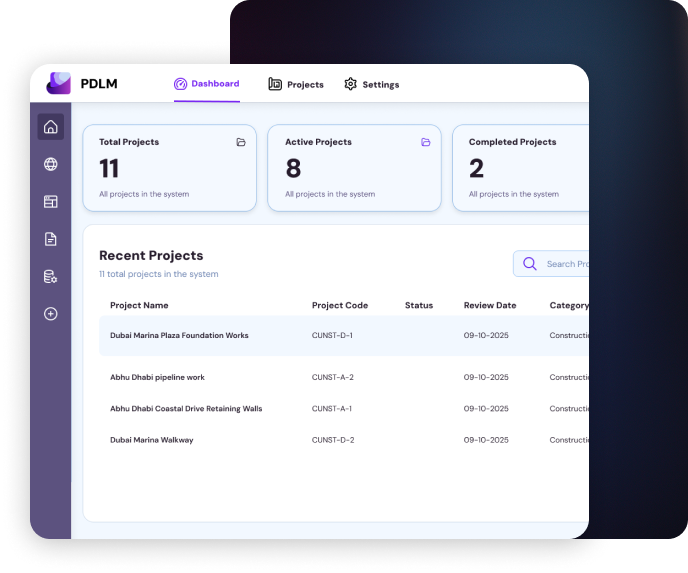688x573 pixels.
Task: Click the folder icon on Active Projects card
Action: pos(426,143)
